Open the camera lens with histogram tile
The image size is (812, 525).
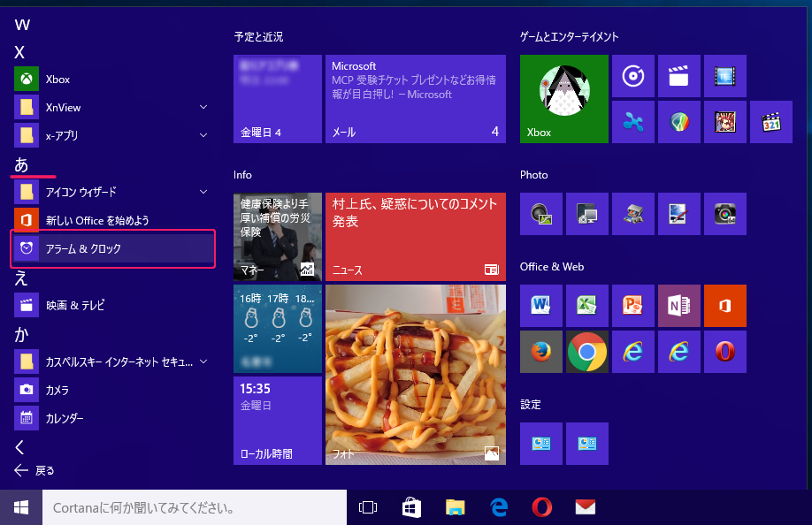point(541,214)
